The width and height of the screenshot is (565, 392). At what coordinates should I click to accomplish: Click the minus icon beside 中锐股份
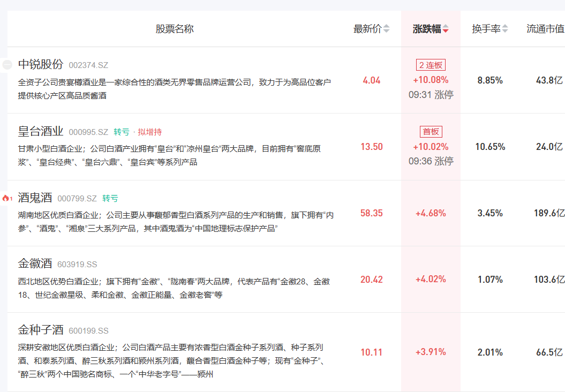(7, 65)
